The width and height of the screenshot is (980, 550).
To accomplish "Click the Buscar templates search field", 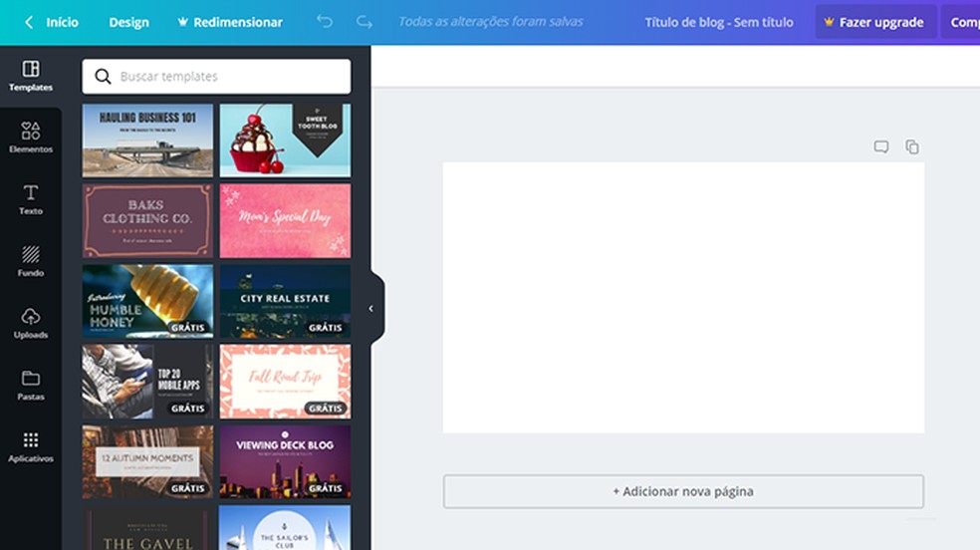I will pos(216,77).
